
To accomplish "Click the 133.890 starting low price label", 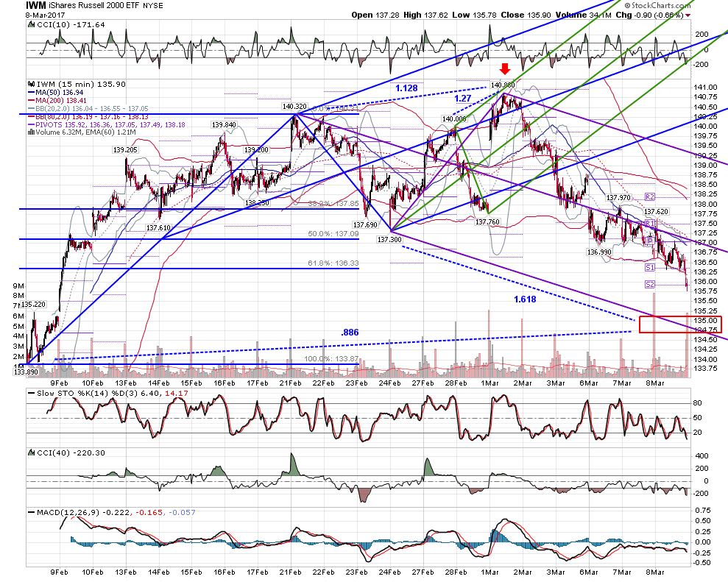I will (x=26, y=372).
